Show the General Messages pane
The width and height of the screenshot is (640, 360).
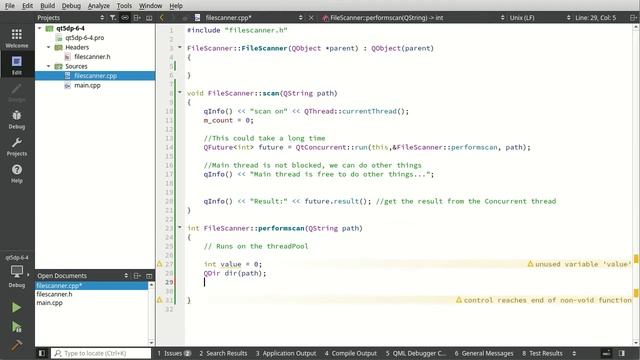(484, 353)
